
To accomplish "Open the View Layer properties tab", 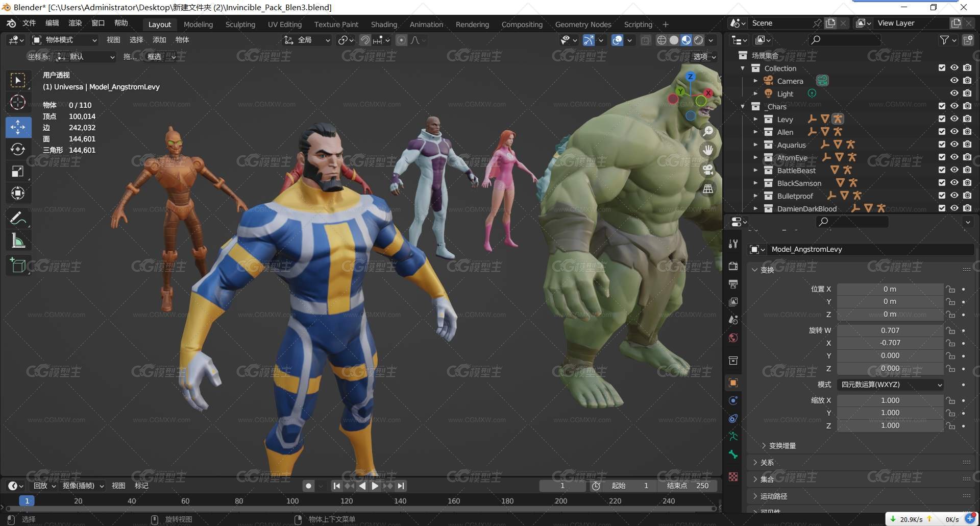I will pos(733,302).
